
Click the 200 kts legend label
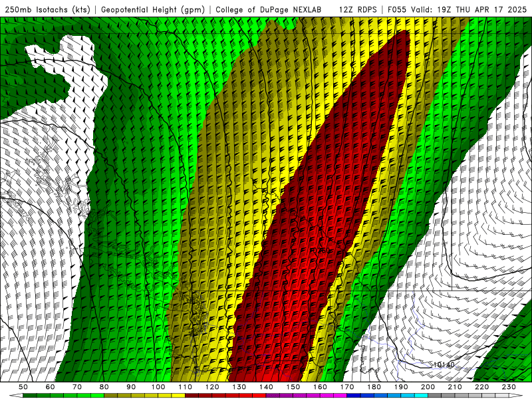tap(428, 387)
